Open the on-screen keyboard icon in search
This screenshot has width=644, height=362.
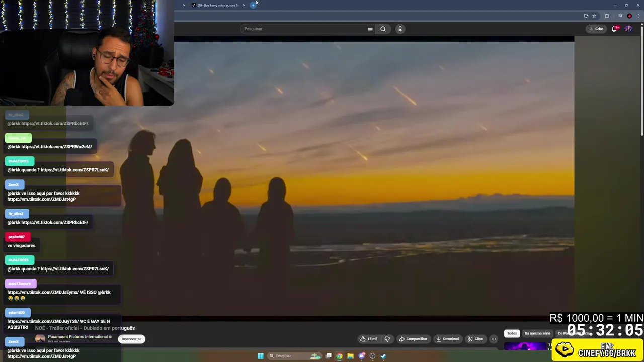tap(370, 29)
